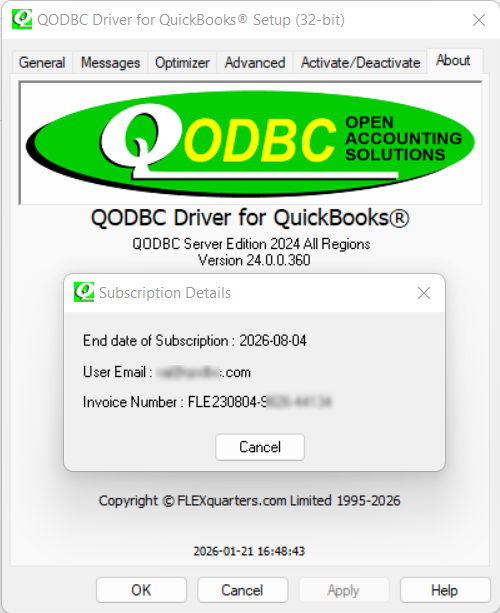Open the Messages tab
This screenshot has height=613, width=500.
click(x=110, y=63)
